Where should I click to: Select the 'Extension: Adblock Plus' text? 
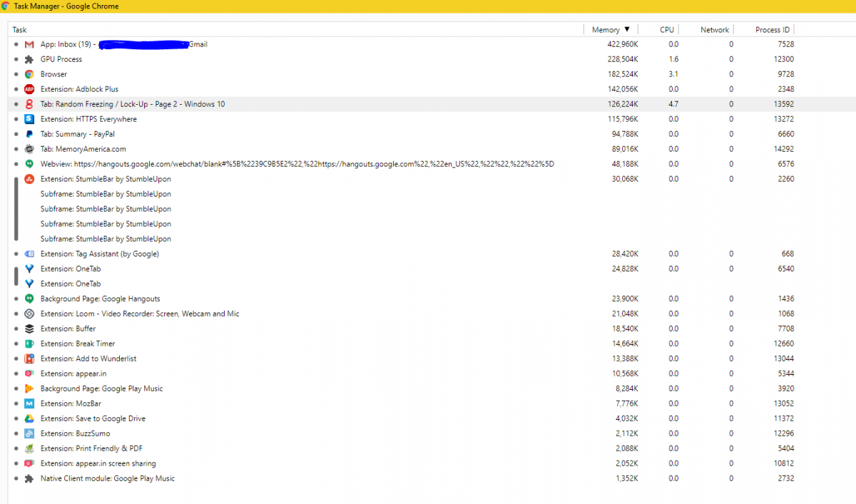click(x=79, y=89)
